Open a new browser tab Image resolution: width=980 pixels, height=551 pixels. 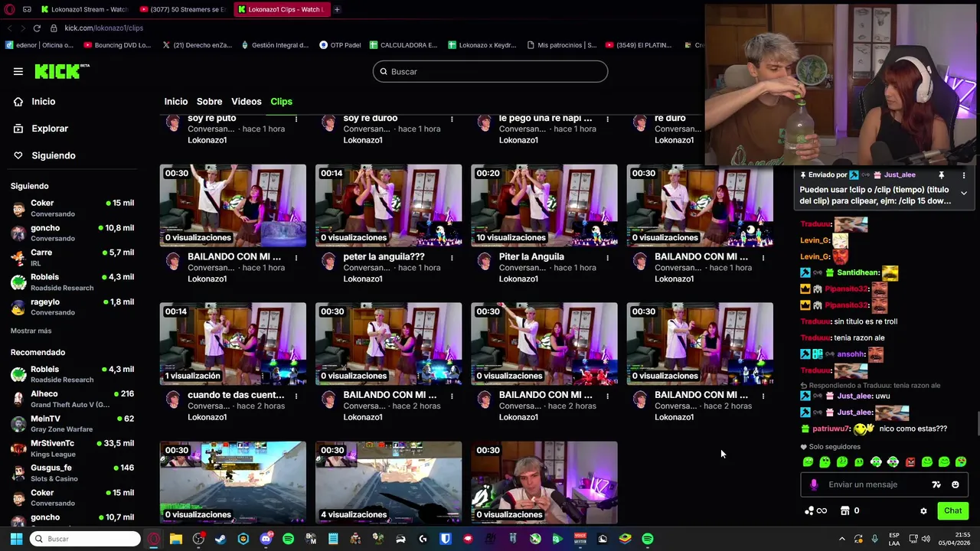tap(337, 9)
